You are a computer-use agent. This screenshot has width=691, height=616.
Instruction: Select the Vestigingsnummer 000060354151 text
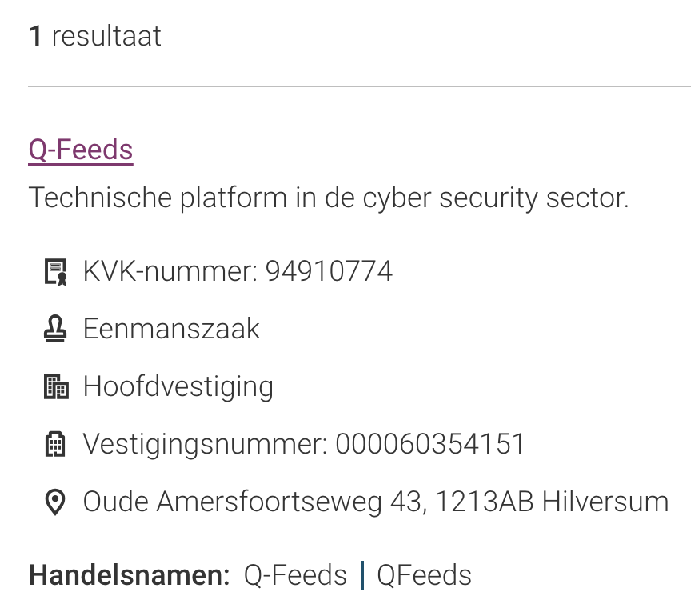[304, 444]
